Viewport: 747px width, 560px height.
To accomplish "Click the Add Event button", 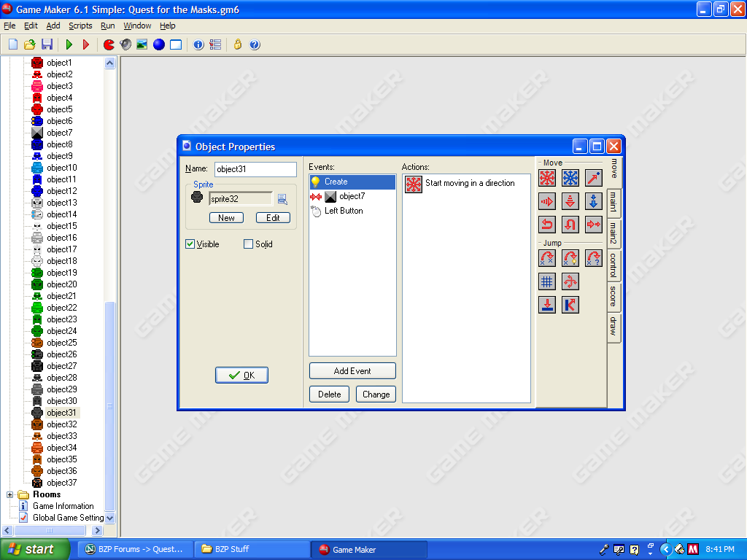I will pyautogui.click(x=352, y=371).
